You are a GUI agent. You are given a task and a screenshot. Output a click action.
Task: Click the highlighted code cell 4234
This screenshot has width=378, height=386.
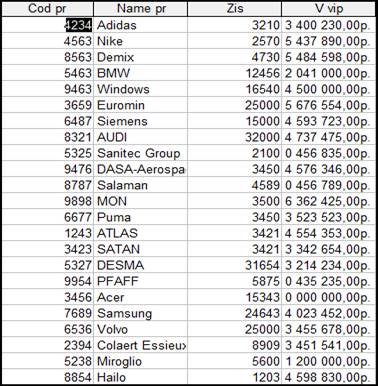click(78, 25)
